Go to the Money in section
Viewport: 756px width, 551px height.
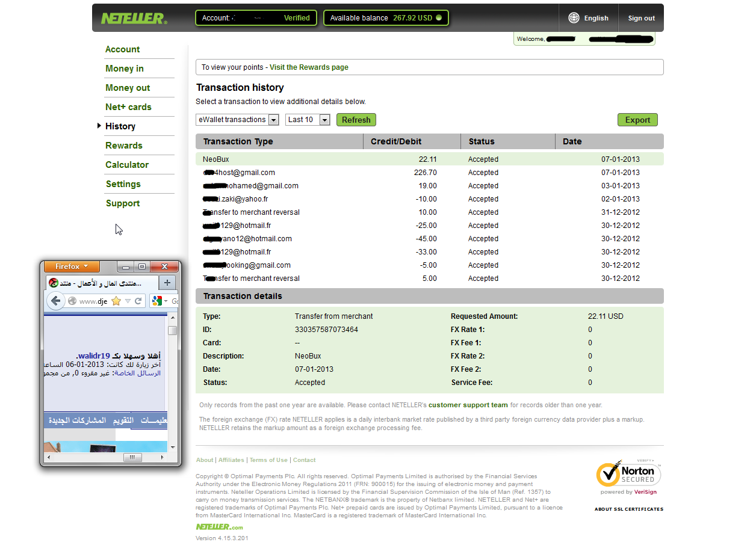click(x=125, y=69)
